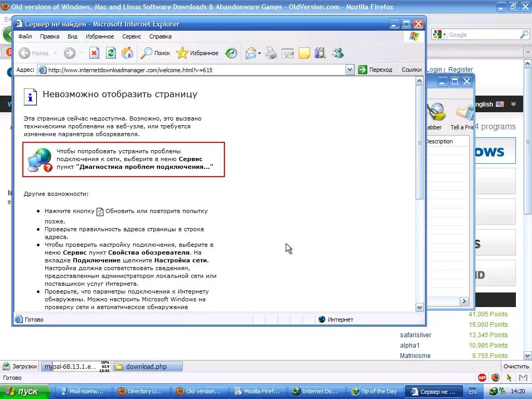Open the Избранное menu in menu bar
The height and width of the screenshot is (399, 532).
coord(100,36)
